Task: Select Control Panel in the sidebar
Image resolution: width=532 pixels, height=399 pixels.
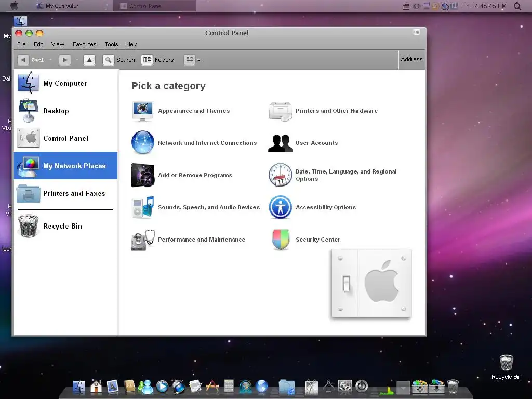Action: tap(65, 138)
